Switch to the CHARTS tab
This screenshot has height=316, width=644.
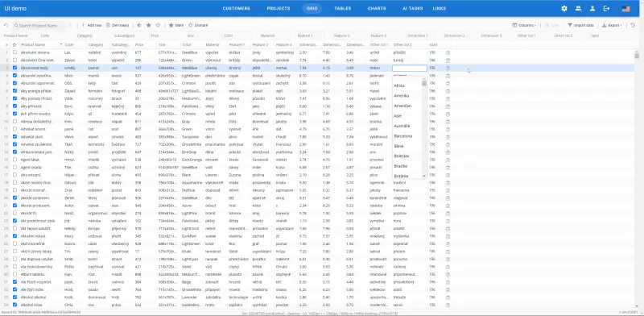(x=377, y=8)
